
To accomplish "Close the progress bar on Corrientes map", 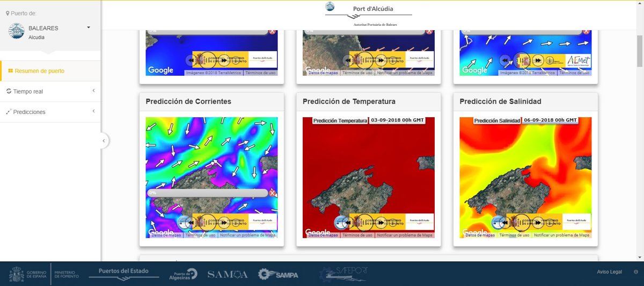I will (x=272, y=193).
